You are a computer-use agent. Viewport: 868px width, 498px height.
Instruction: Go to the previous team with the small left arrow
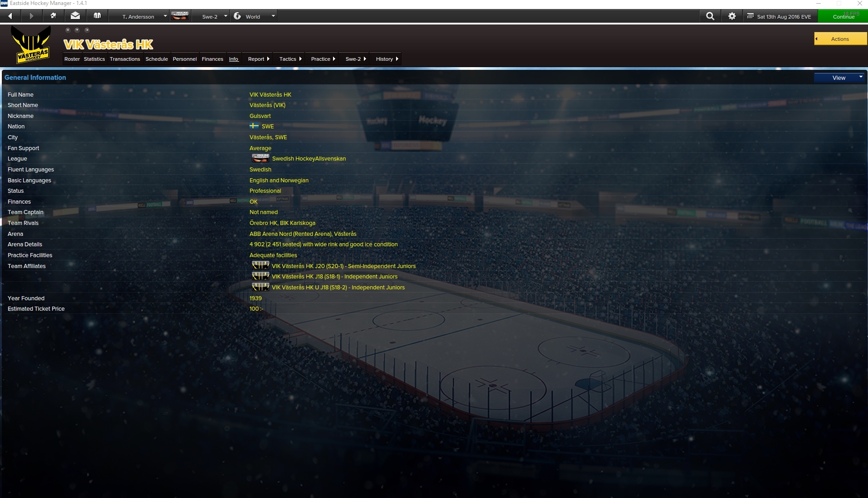click(68, 30)
